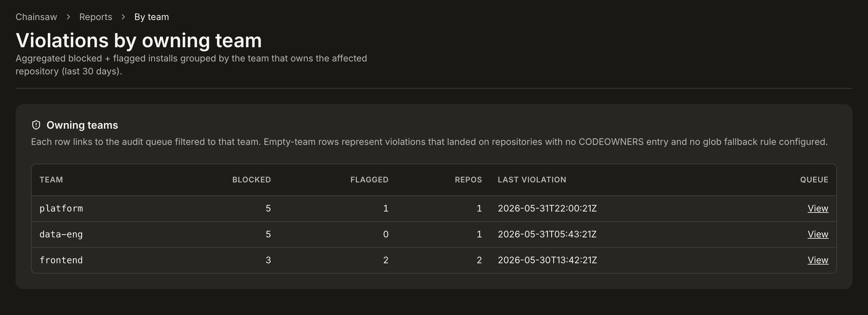Screen dimensions: 868x315
Task: Open the Chainsaw breadcrumb link
Action: [x=36, y=17]
